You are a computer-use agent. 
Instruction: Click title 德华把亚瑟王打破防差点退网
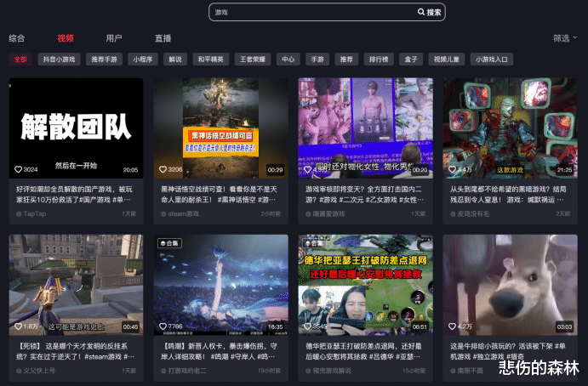click(x=363, y=351)
